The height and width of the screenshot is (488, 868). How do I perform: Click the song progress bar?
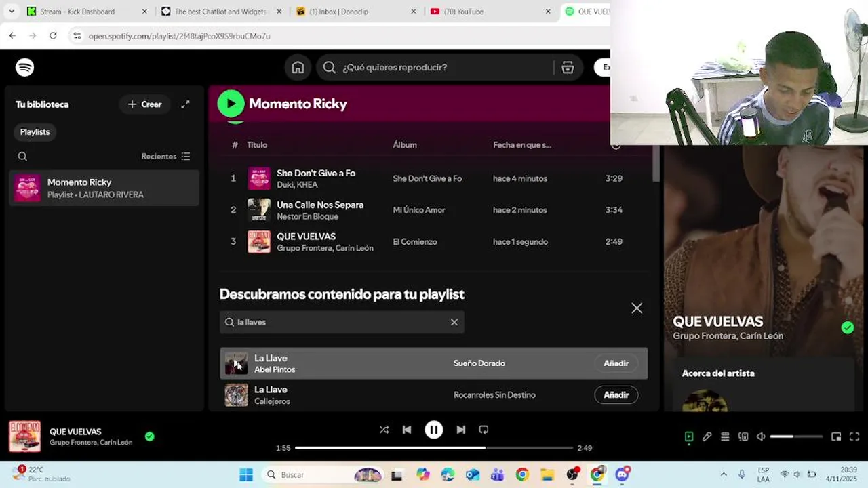434,447
